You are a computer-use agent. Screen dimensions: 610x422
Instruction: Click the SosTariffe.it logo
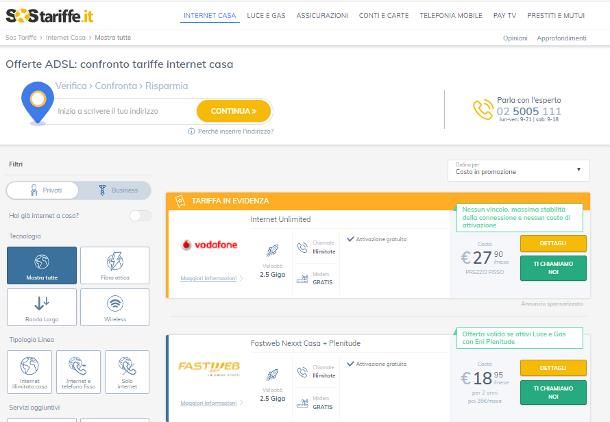pyautogui.click(x=49, y=16)
